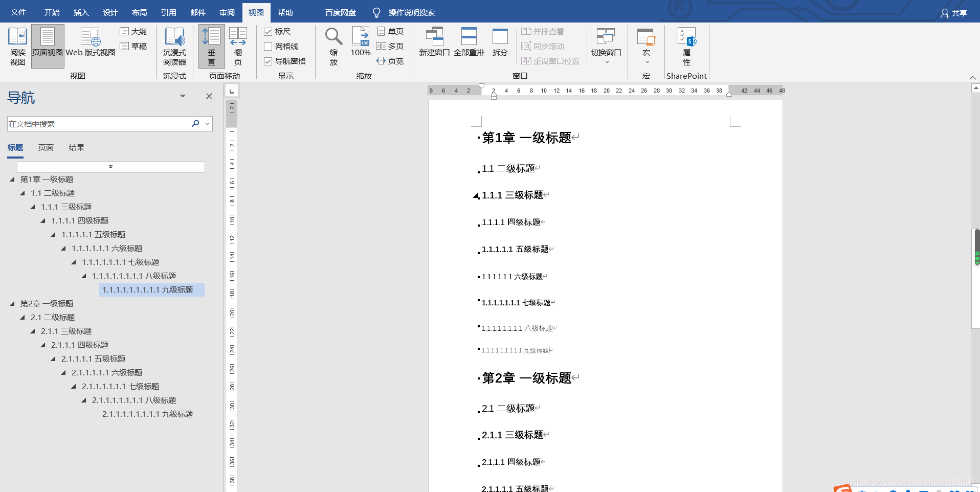Enable the 网格线 gridlines checkbox
Image resolution: width=980 pixels, height=492 pixels.
[x=268, y=46]
